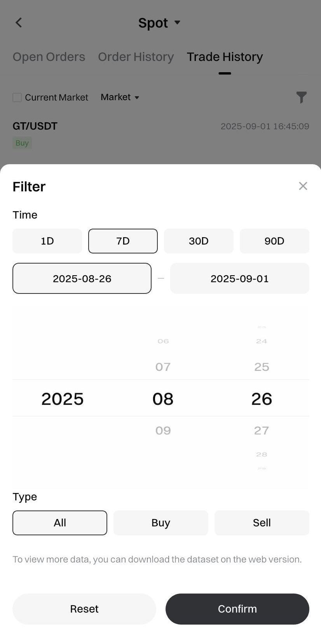Close the Filter panel with X
This screenshot has width=321, height=644.
coord(303,186)
